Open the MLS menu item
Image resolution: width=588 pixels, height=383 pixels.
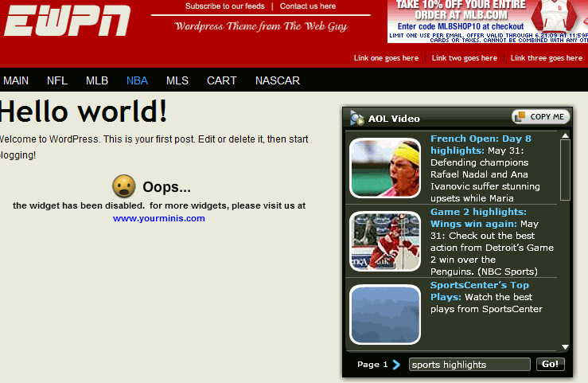click(x=177, y=80)
